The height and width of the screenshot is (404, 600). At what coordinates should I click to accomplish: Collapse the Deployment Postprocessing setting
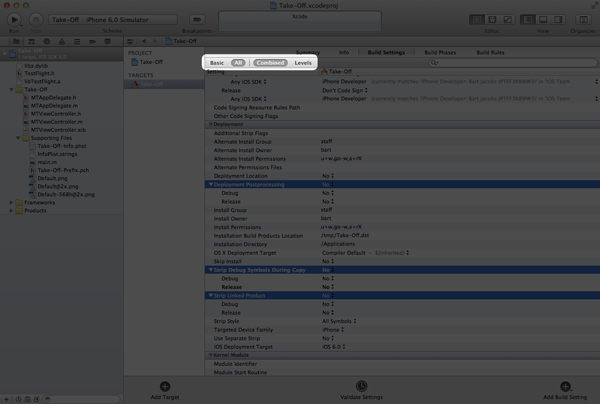pos(210,184)
